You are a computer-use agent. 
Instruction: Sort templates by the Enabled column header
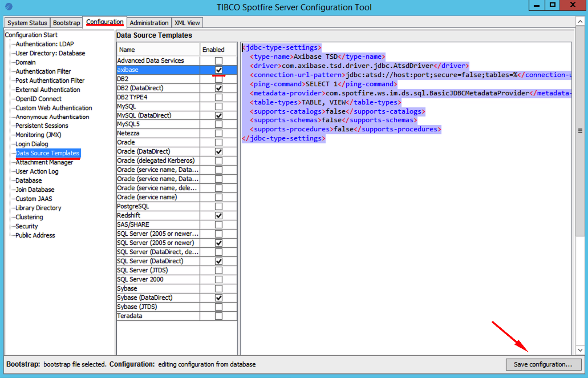pyautogui.click(x=218, y=50)
